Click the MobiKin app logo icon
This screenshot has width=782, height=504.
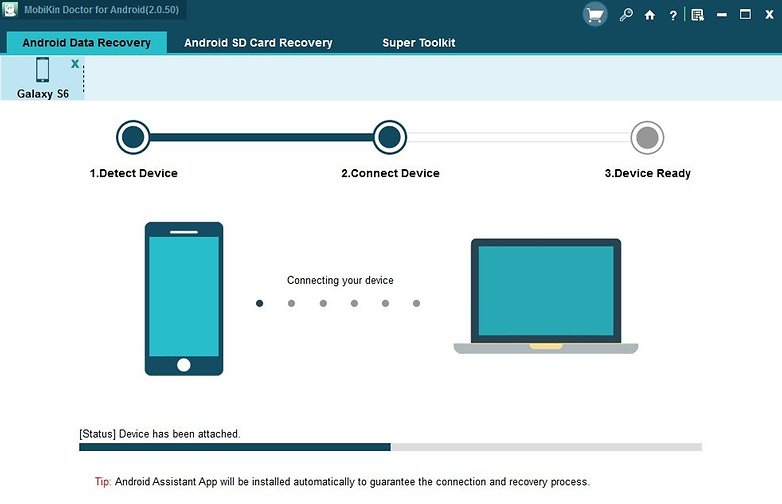point(11,11)
